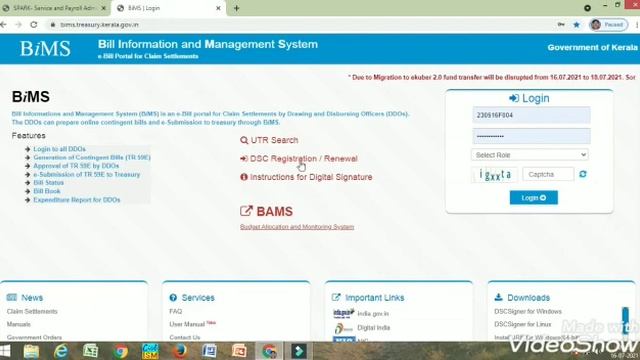Open PowerPoint from the taskbar
This screenshot has width=640, height=360.
coord(239,351)
